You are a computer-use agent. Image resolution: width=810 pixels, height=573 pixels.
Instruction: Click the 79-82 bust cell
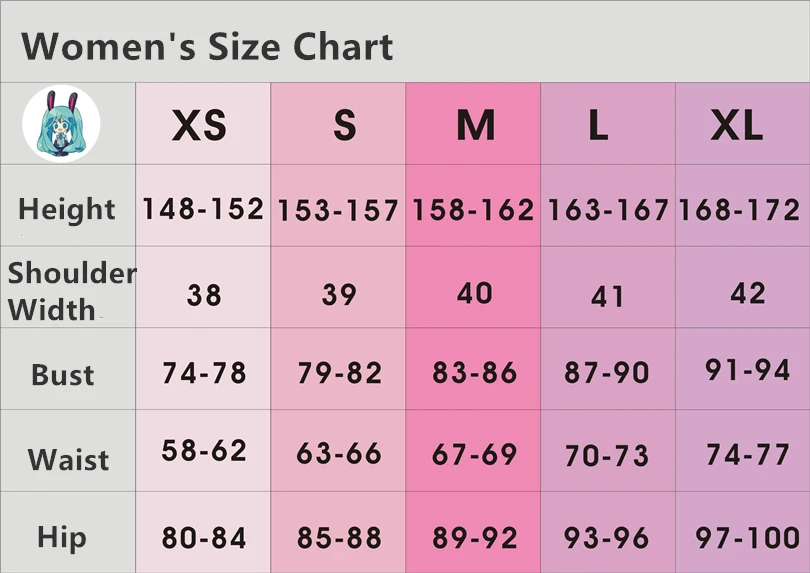(x=339, y=373)
